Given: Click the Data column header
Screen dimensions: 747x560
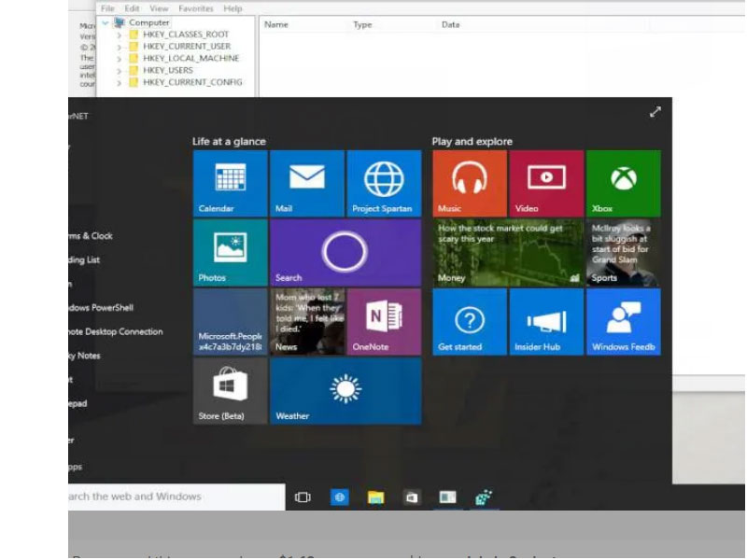Looking at the screenshot, I should point(451,25).
